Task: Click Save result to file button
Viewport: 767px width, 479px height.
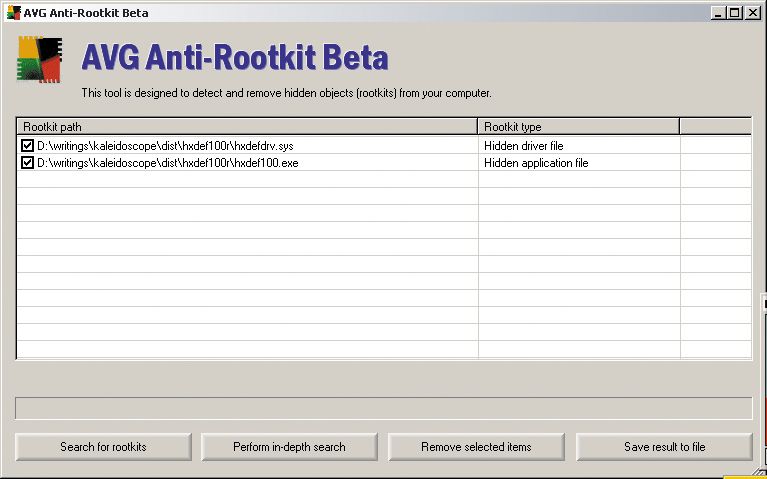Action: [x=664, y=446]
